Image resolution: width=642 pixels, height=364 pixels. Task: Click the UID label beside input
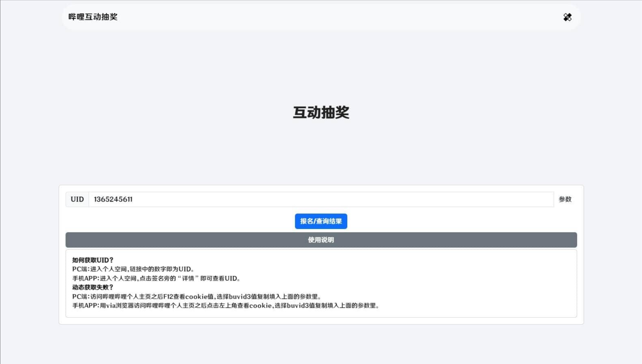pos(77,199)
